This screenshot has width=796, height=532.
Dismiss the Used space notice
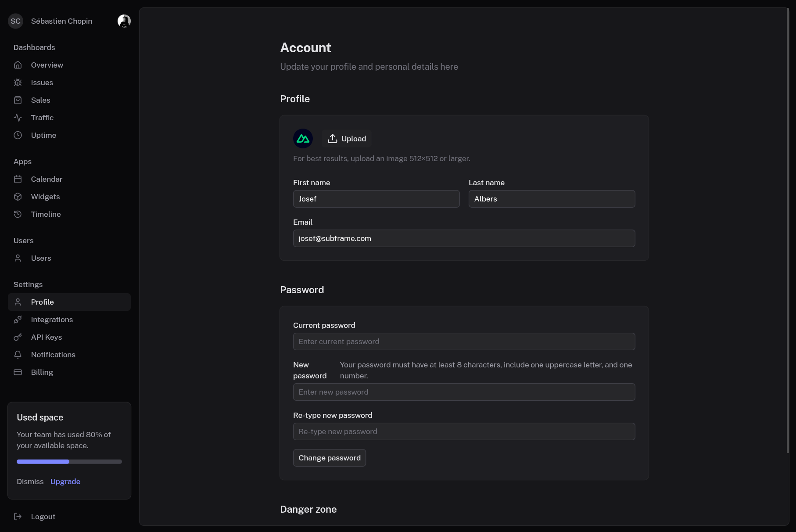pyautogui.click(x=30, y=482)
